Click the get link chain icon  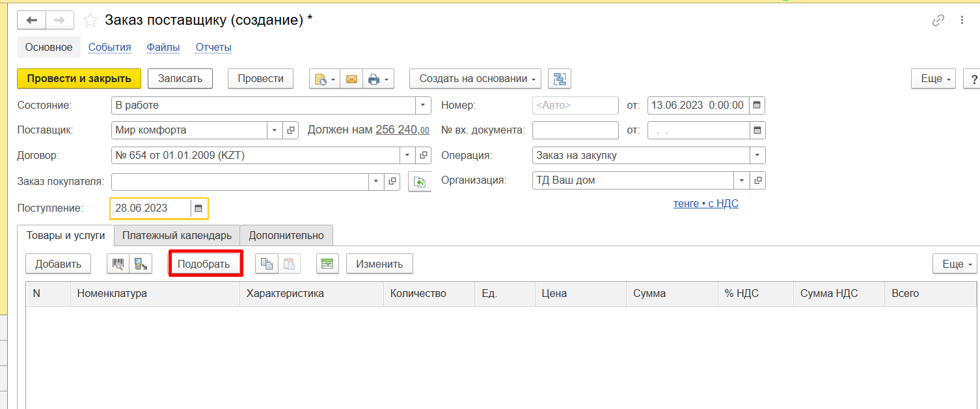pos(938,20)
